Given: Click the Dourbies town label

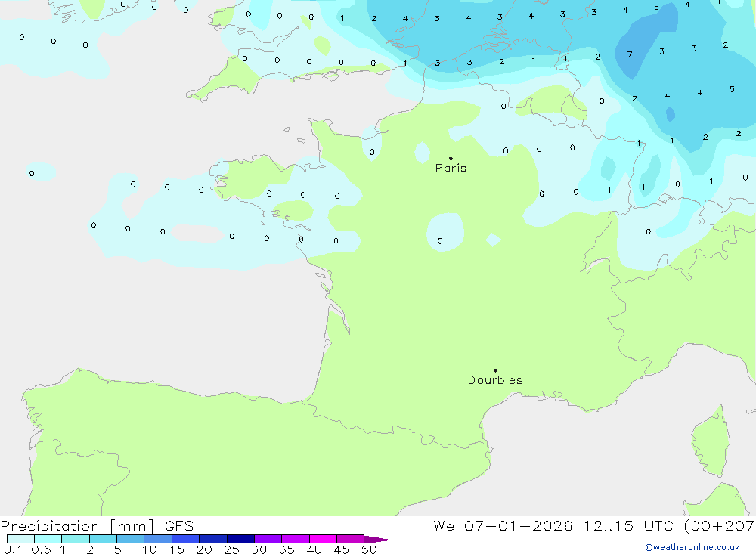Looking at the screenshot, I should (x=495, y=380).
